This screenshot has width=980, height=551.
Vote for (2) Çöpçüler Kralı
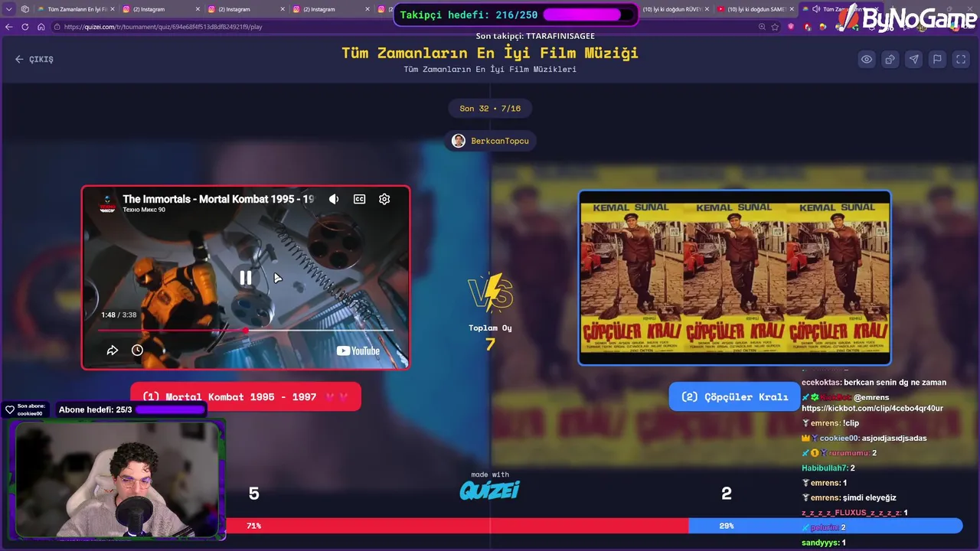coord(734,396)
